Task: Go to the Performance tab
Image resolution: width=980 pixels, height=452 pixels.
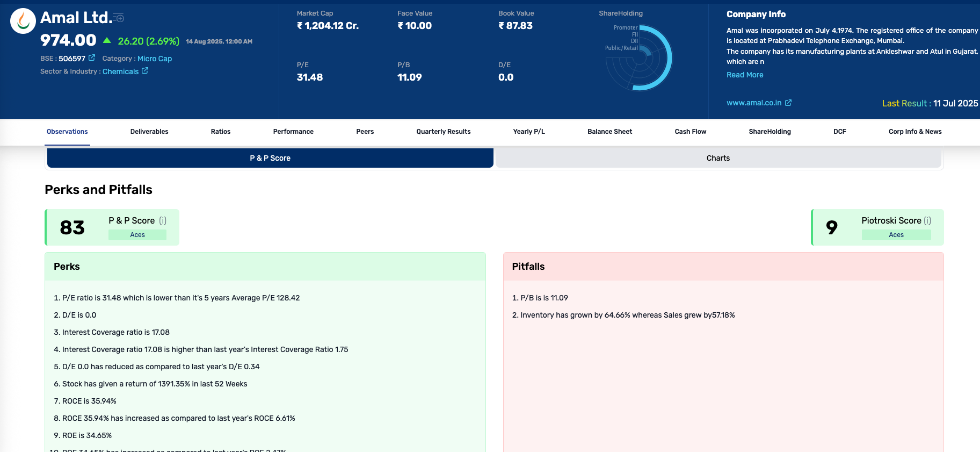Action: 293,132
